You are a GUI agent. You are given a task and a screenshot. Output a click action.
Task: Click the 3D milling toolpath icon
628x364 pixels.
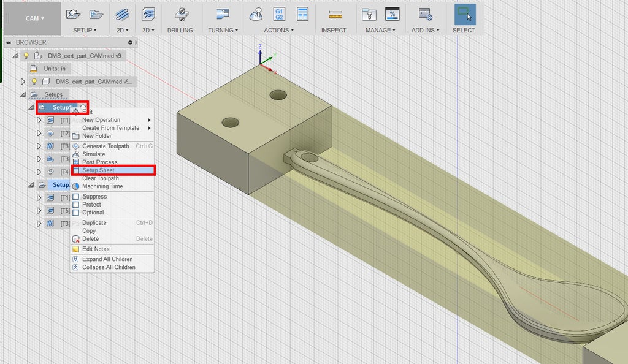pyautogui.click(x=148, y=15)
